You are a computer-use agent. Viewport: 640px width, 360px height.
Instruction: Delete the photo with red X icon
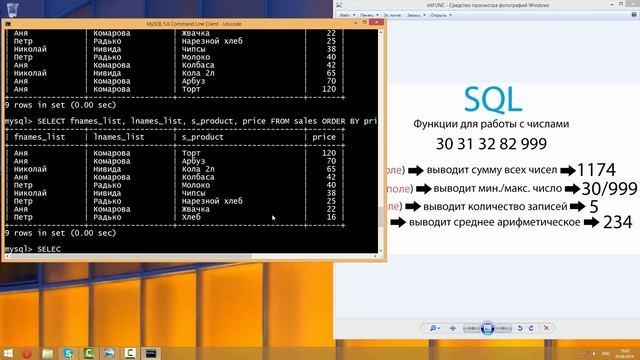click(547, 328)
